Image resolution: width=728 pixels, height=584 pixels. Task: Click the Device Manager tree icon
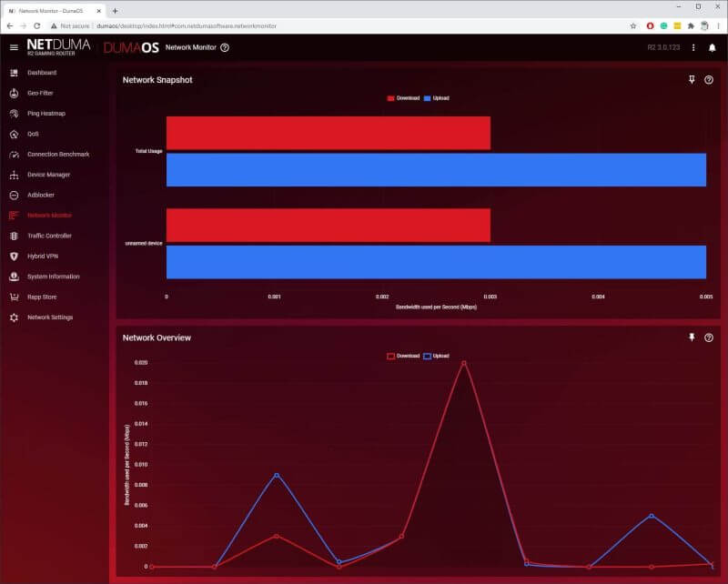pyautogui.click(x=14, y=175)
